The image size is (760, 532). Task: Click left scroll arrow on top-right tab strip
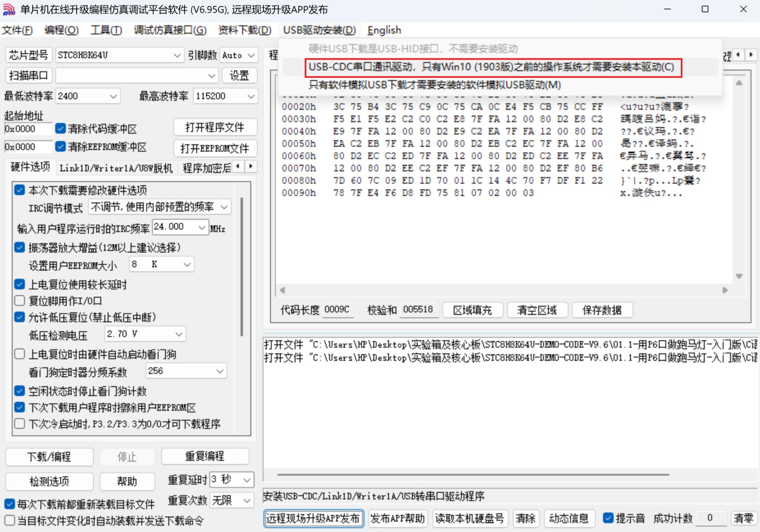738,54
